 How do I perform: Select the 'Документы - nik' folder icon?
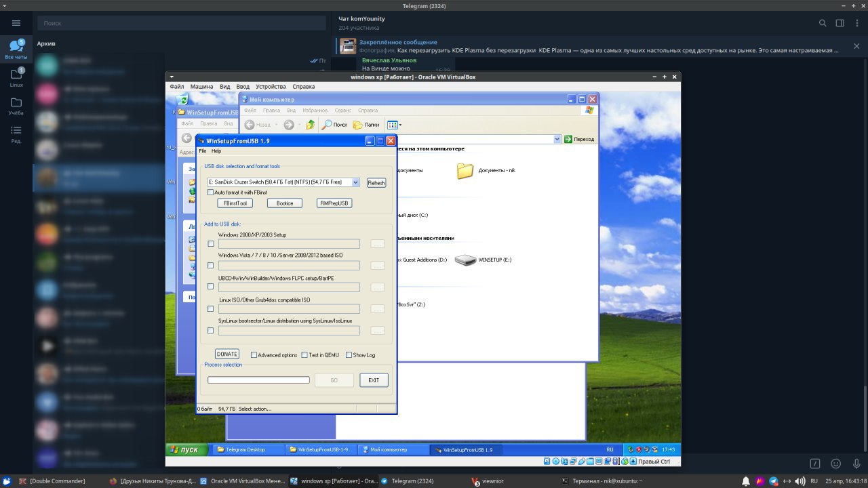pyautogui.click(x=465, y=170)
